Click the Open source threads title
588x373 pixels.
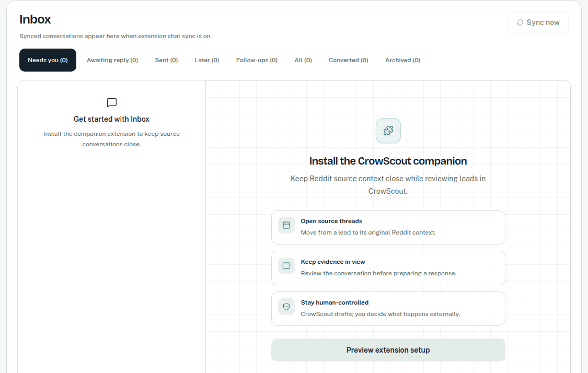(x=331, y=221)
